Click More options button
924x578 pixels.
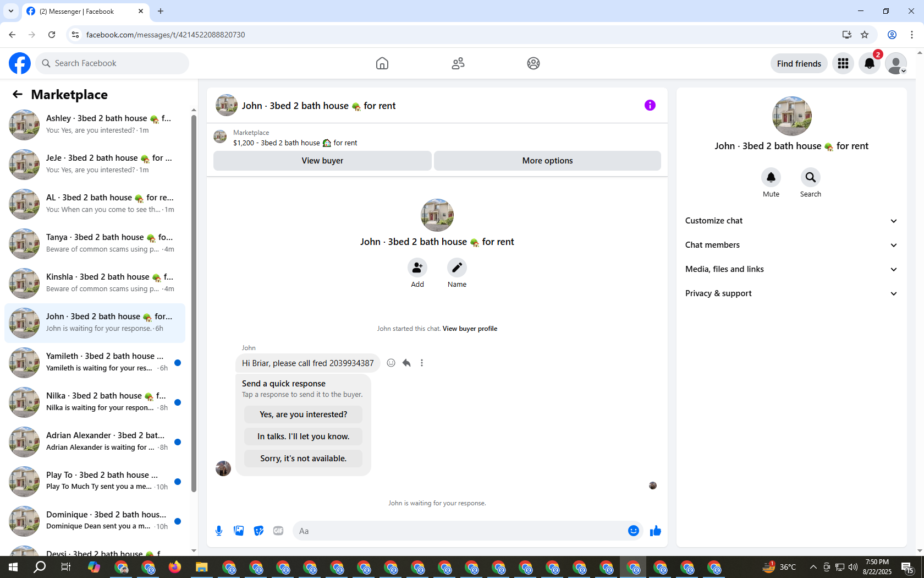click(547, 161)
